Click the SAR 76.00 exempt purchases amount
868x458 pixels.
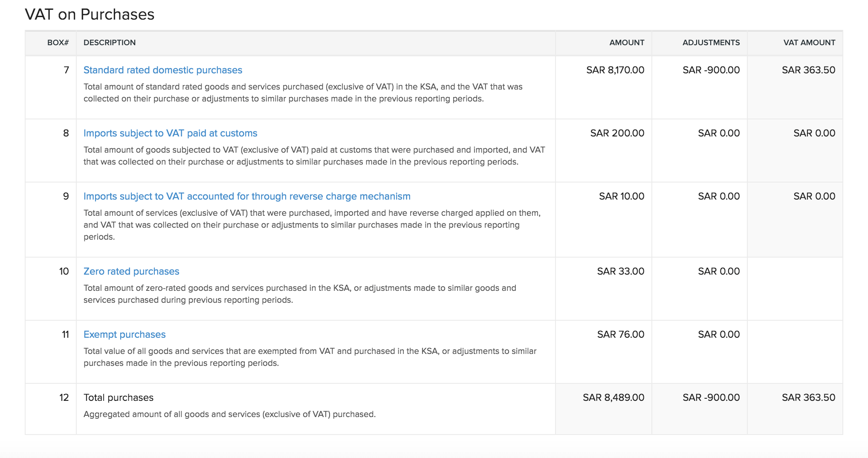(620, 334)
